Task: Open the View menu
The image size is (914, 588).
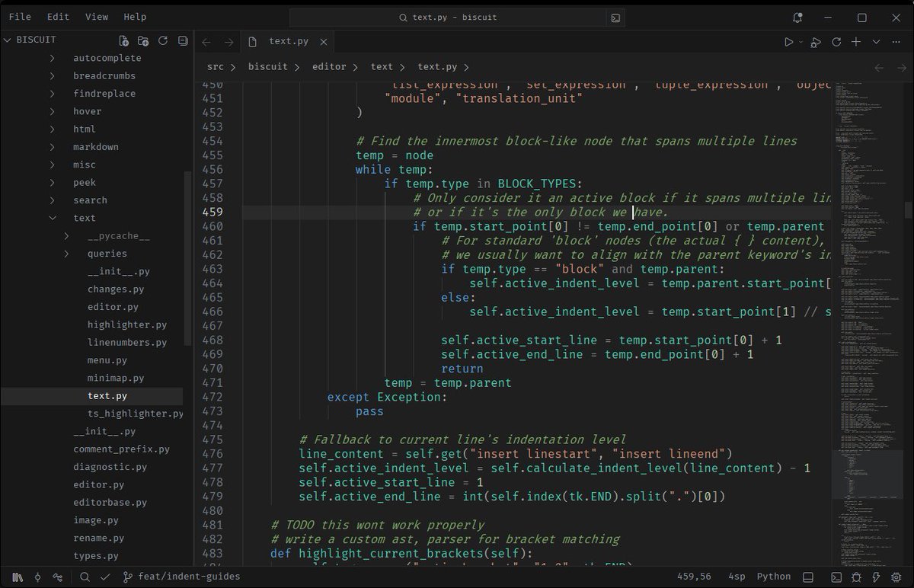Action: coord(97,17)
